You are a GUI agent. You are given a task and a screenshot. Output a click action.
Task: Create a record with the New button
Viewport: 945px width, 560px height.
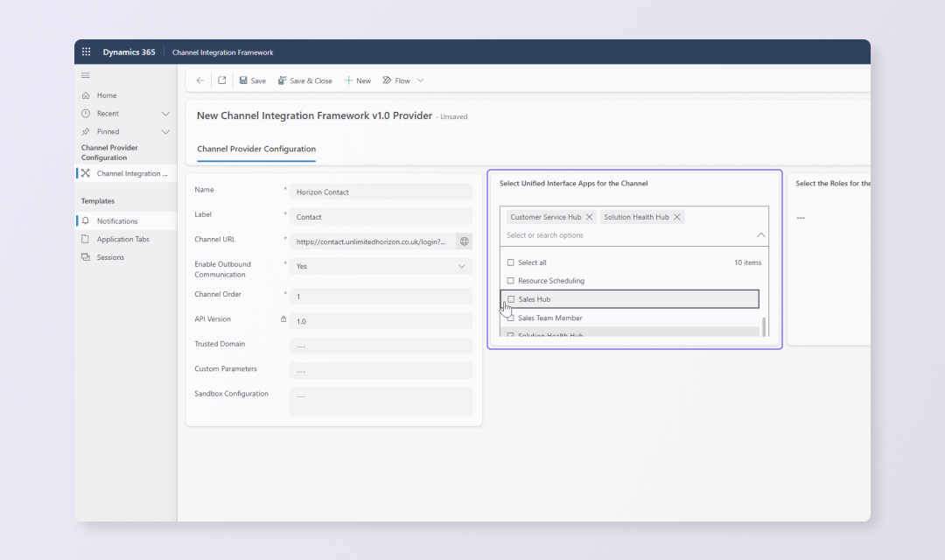point(357,80)
